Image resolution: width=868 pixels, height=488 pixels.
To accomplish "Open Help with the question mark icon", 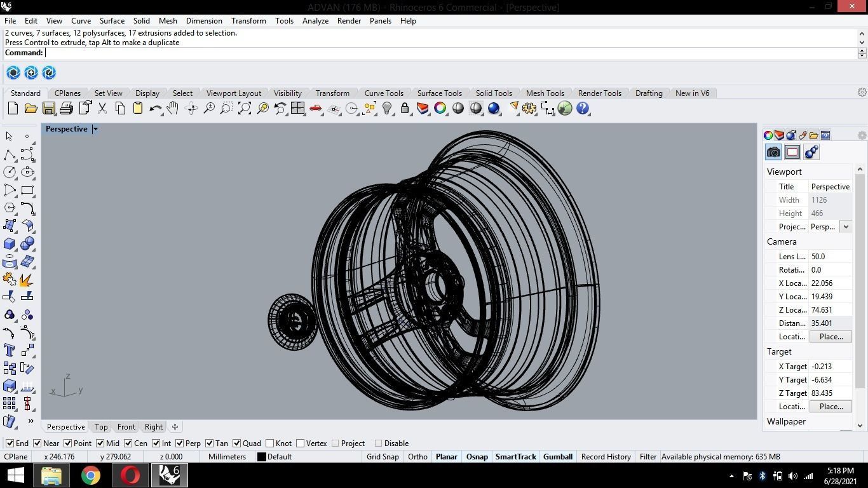I will point(583,109).
